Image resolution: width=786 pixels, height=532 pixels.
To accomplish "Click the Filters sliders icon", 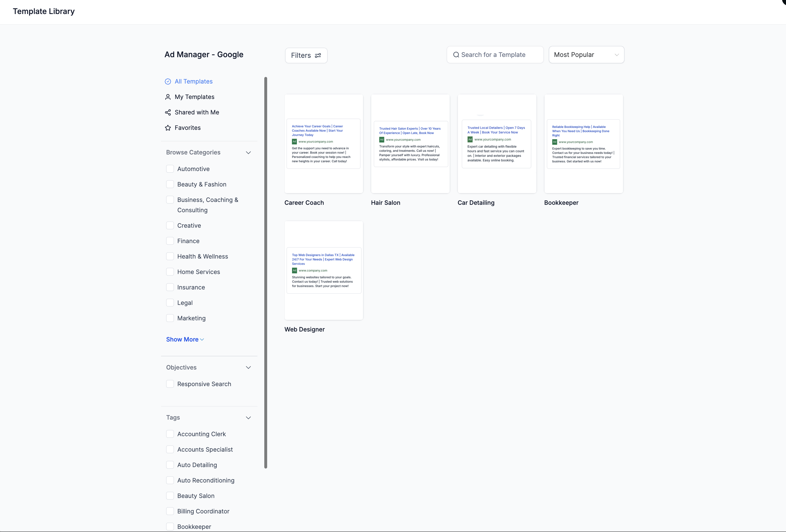I will (318, 55).
